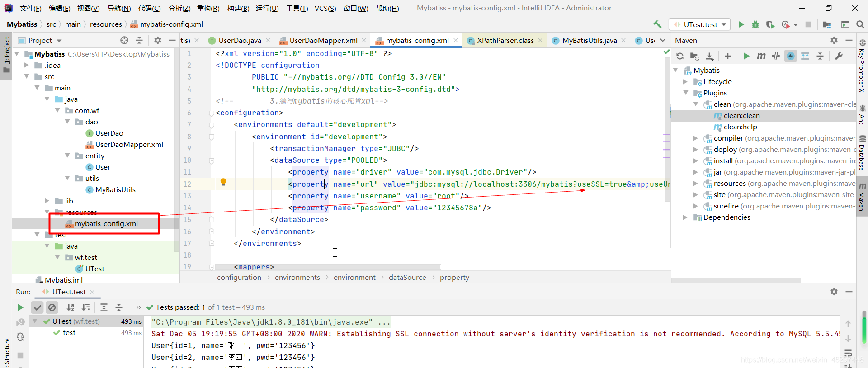Collapse the dao package in Project tree
The height and width of the screenshot is (368, 868).
coord(67,122)
